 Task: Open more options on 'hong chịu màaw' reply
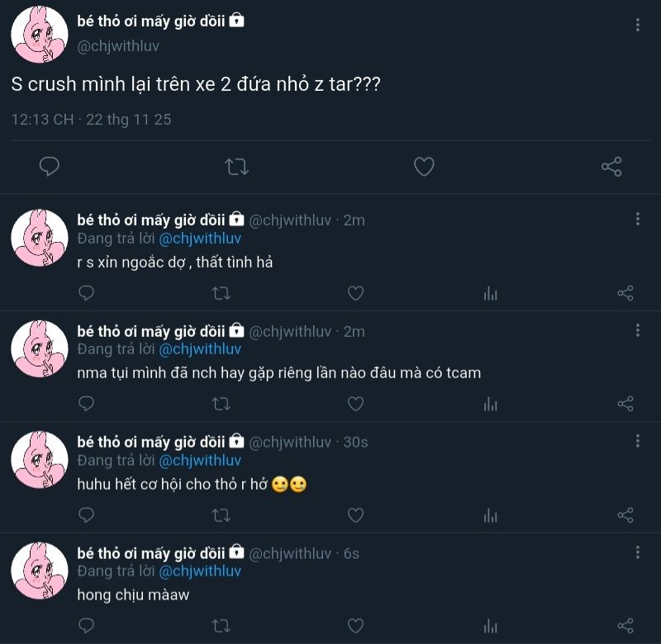[x=637, y=552]
